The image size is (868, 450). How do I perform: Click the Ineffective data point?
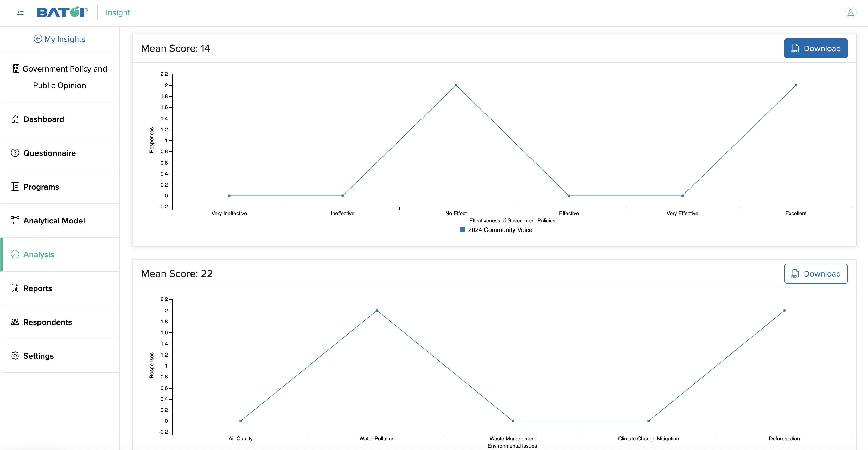click(x=343, y=196)
